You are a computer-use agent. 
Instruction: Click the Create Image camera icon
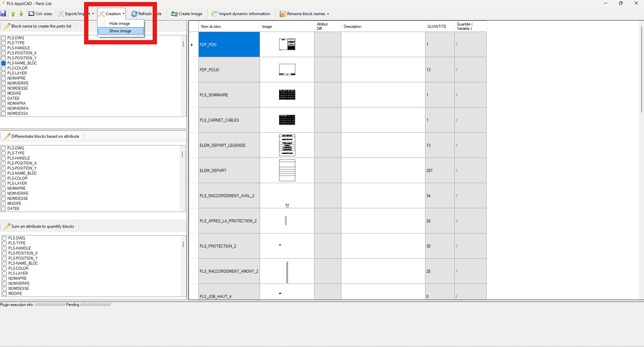point(174,14)
